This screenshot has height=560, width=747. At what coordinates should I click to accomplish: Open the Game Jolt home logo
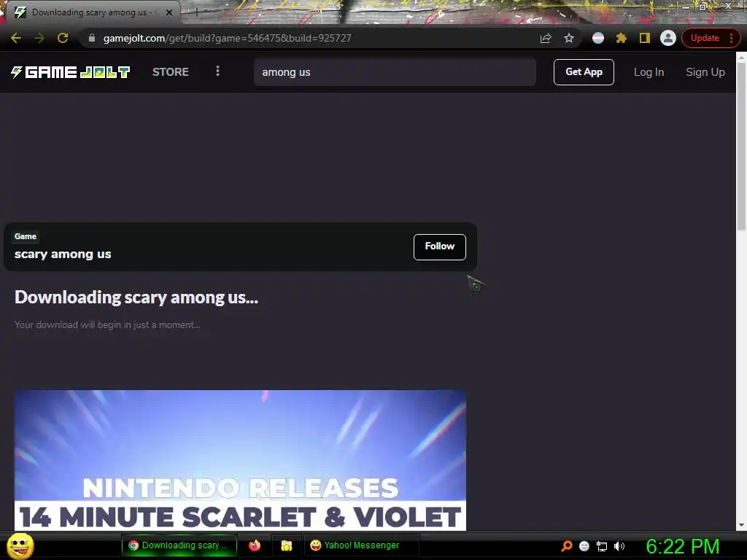point(70,72)
